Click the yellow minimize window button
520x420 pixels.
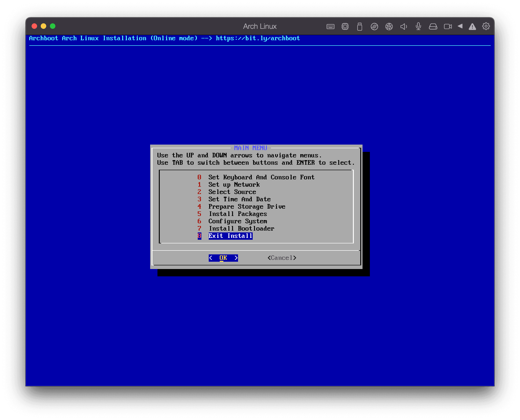(x=43, y=26)
